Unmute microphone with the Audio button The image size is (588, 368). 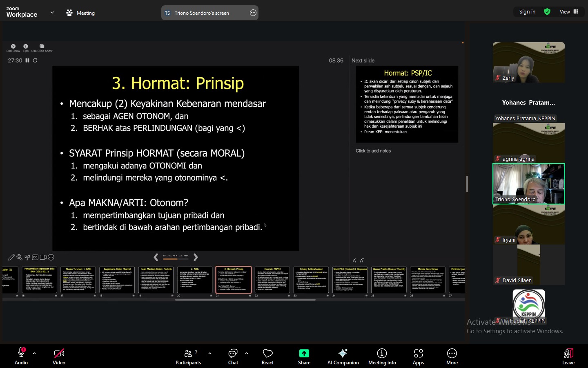(x=21, y=356)
